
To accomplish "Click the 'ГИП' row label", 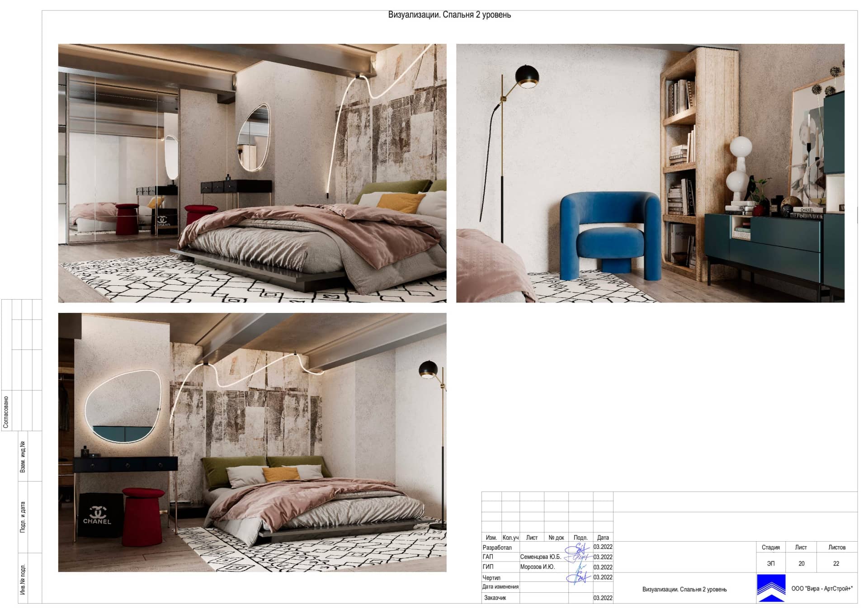I will coord(488,567).
